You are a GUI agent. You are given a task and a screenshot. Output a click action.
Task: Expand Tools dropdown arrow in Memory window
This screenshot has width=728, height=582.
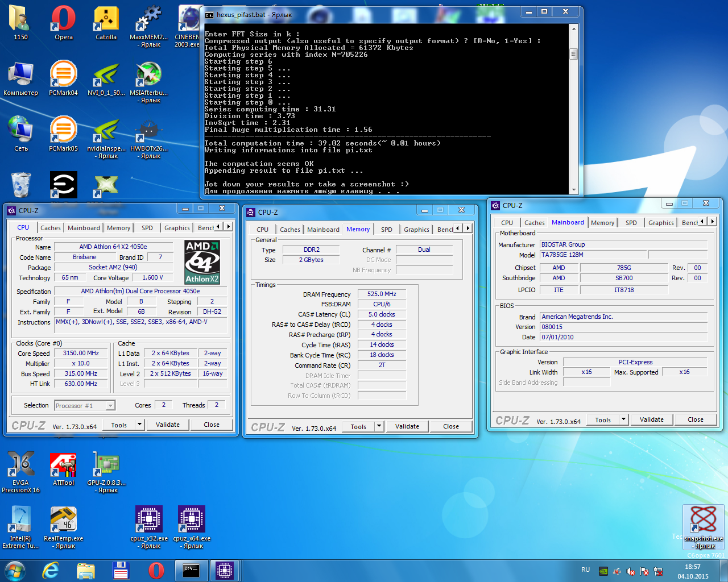(379, 426)
